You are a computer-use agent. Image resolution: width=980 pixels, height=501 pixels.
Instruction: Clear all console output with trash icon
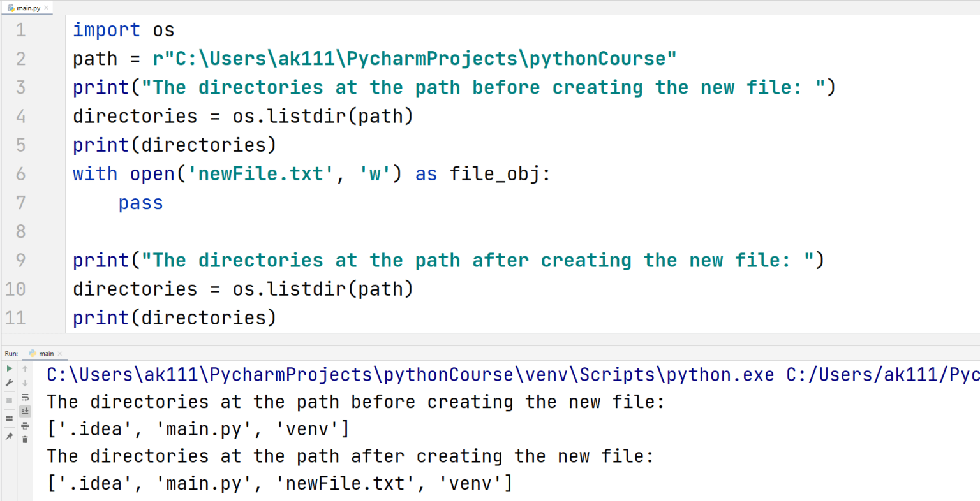26,438
